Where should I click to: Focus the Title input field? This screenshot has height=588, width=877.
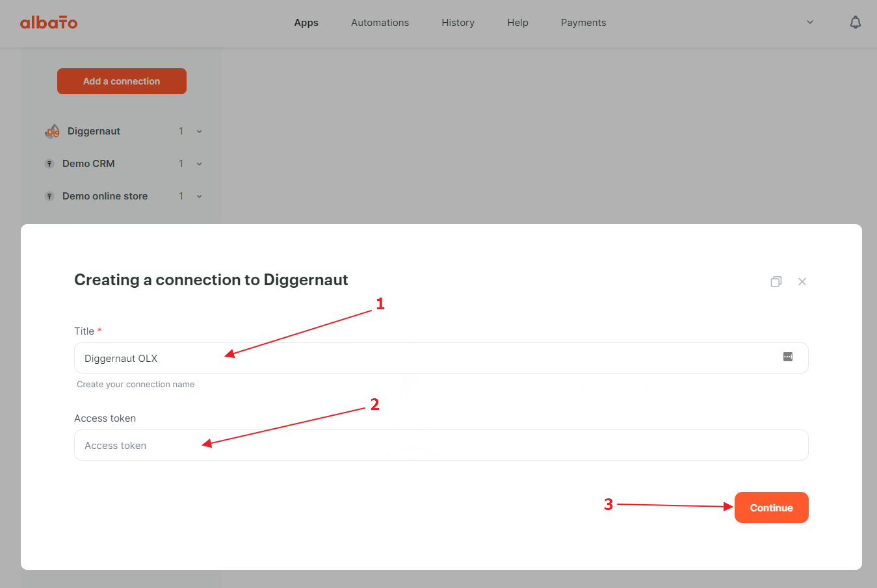(x=441, y=358)
